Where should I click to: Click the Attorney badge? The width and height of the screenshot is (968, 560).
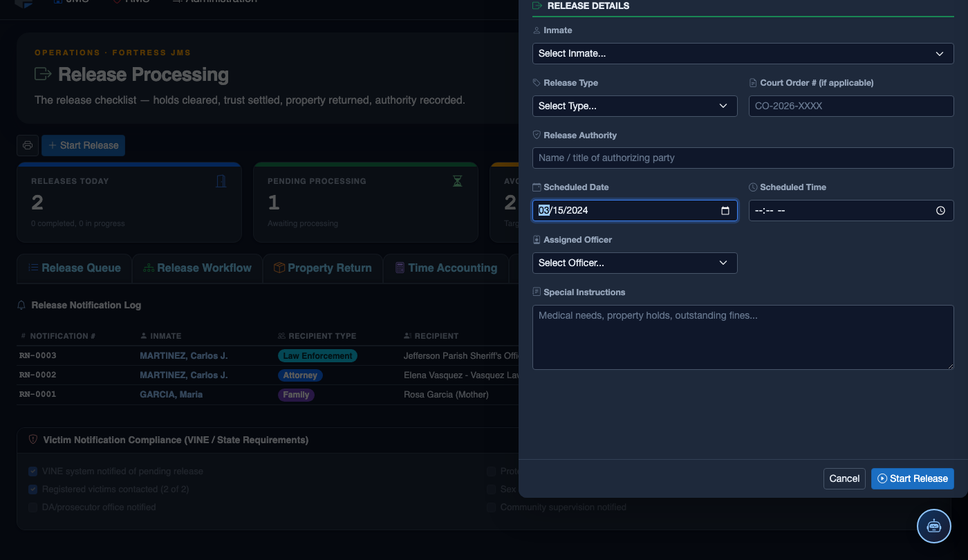point(300,375)
